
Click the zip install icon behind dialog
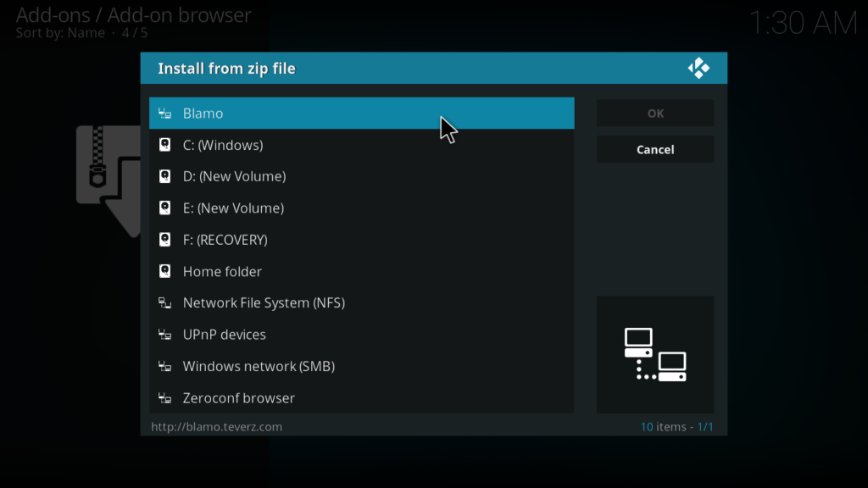coord(108,181)
